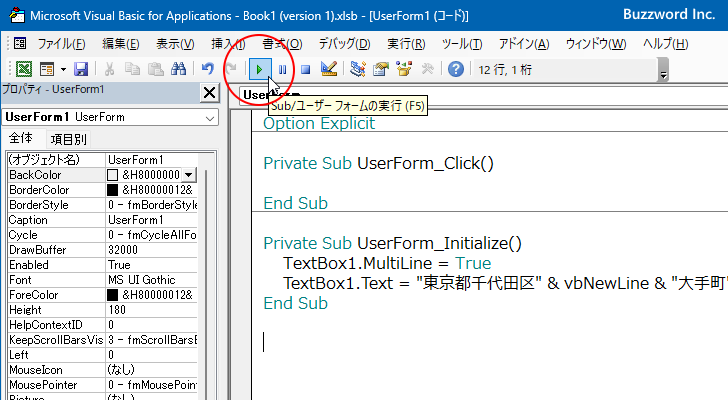
Task: Select the HelpContextID property row
Action: [x=103, y=325]
